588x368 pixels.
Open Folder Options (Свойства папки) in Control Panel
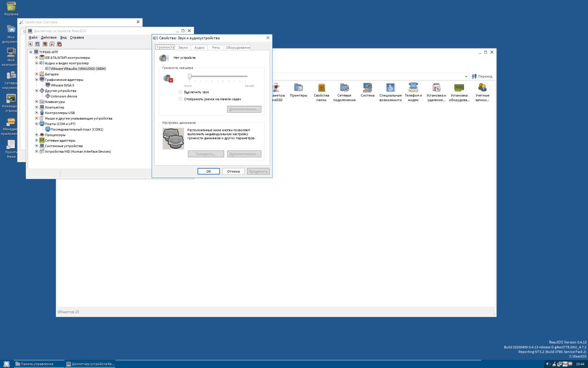(322, 92)
